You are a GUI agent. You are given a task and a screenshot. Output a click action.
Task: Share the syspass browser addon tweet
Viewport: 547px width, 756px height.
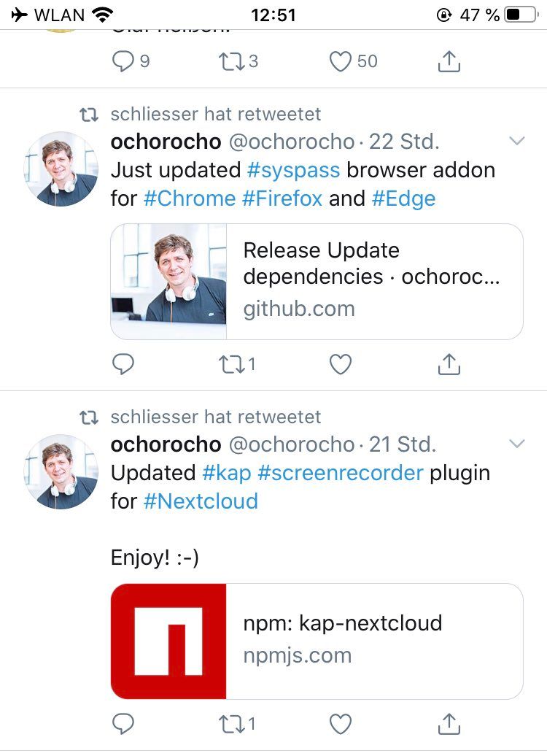(449, 363)
